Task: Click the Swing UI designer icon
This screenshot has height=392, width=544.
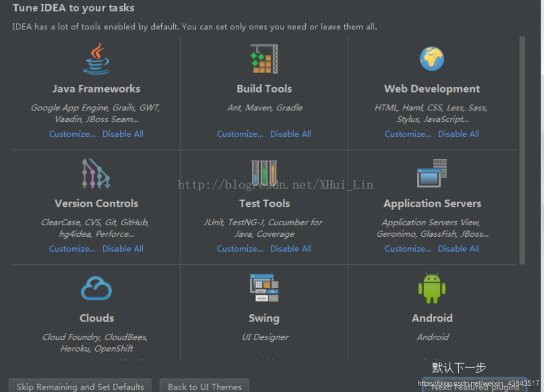Action: (x=264, y=288)
